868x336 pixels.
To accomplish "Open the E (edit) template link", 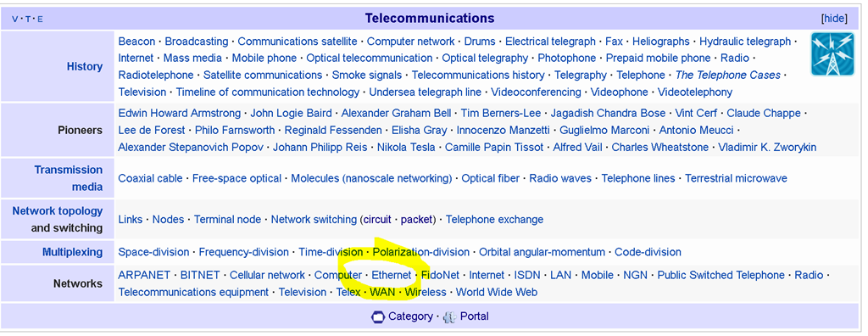I will [x=41, y=19].
